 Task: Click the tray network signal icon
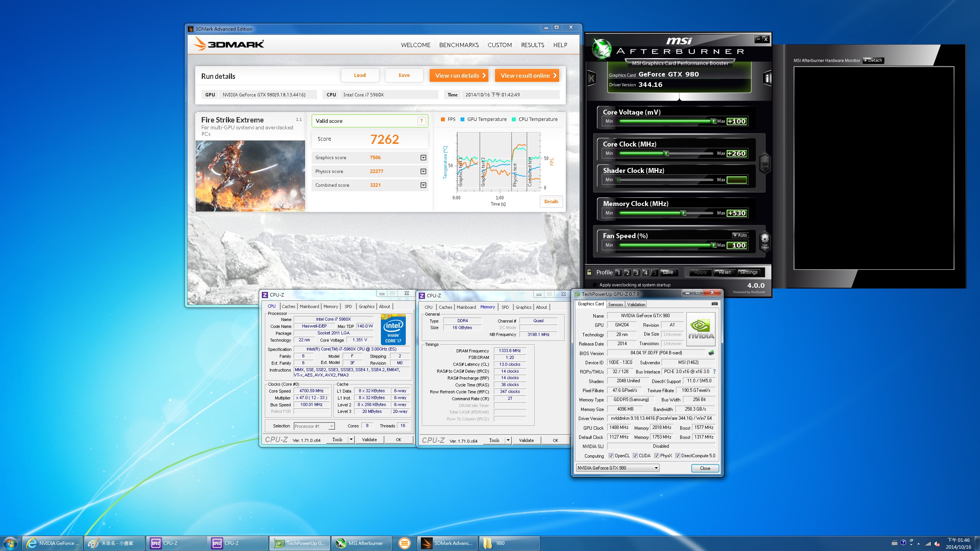(x=928, y=544)
